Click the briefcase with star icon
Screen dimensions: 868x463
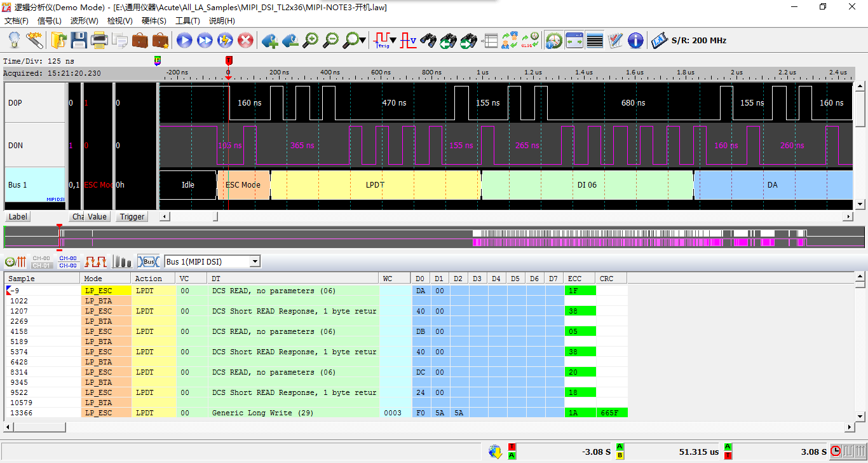[x=161, y=41]
